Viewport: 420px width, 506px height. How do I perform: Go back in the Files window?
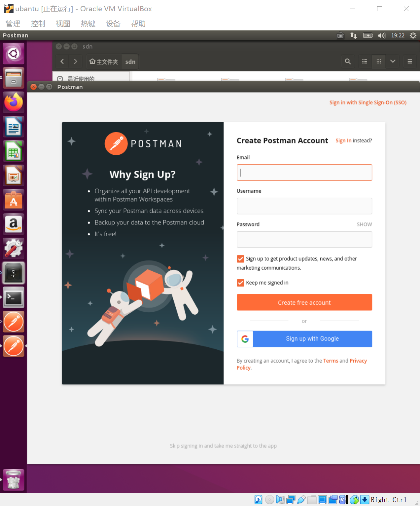pyautogui.click(x=62, y=61)
